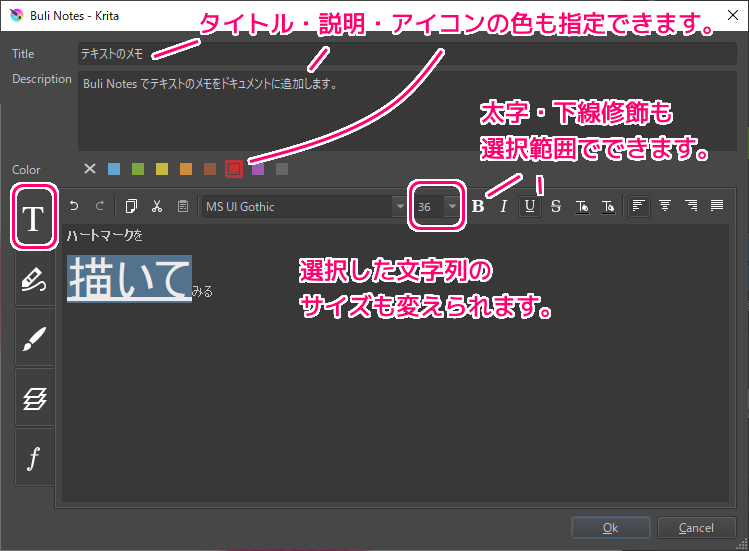
Task: Toggle italic formatting
Action: [x=503, y=206]
